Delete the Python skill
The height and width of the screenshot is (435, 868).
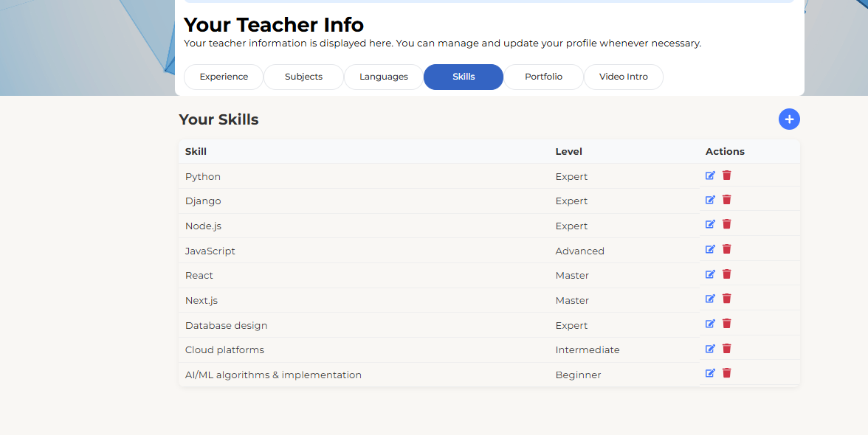[x=726, y=175]
